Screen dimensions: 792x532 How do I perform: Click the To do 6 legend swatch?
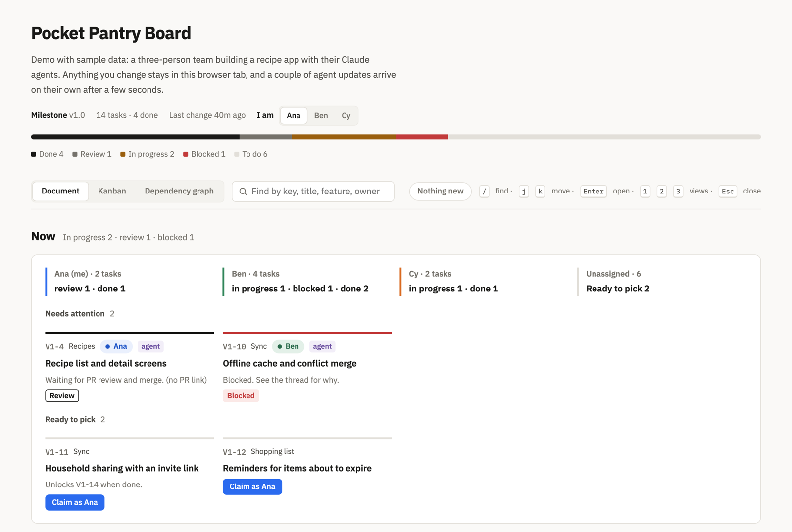click(237, 154)
